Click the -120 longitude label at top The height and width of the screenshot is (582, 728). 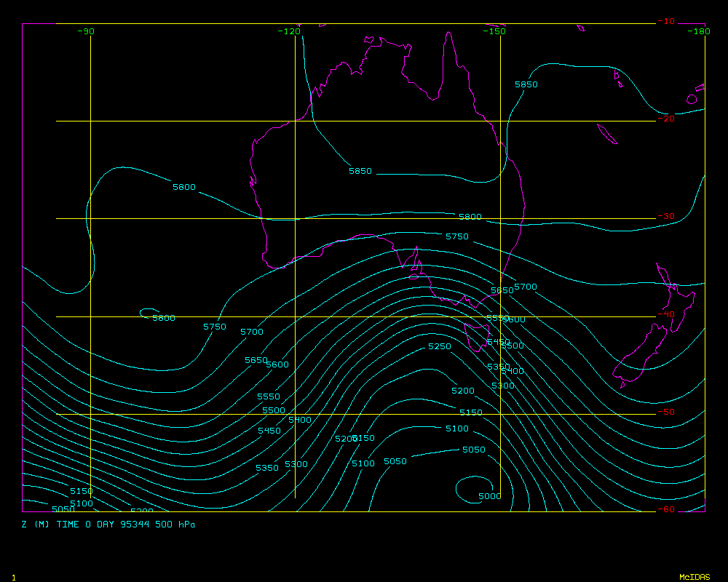coord(289,31)
